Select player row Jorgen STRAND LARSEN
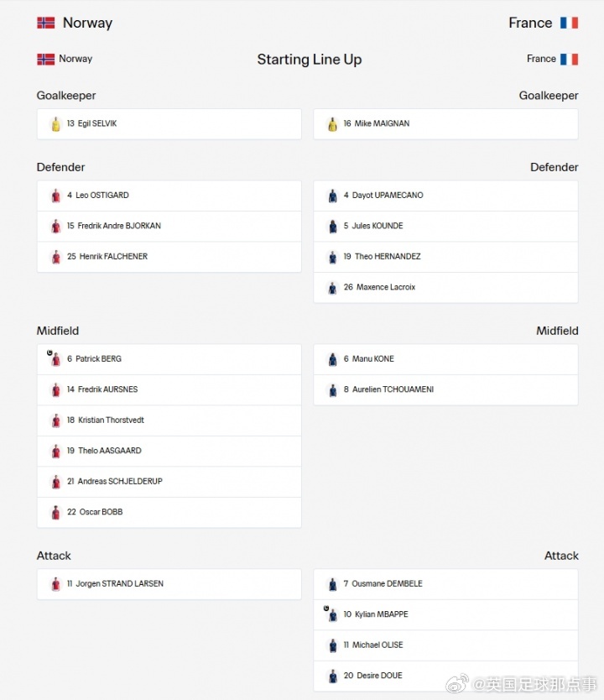Viewport: 604px width, 700px height. tap(169, 584)
